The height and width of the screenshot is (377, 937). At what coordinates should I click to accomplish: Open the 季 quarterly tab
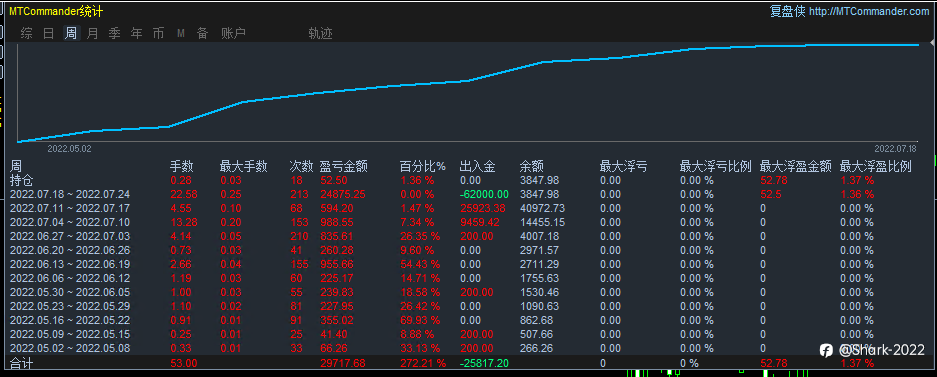114,33
